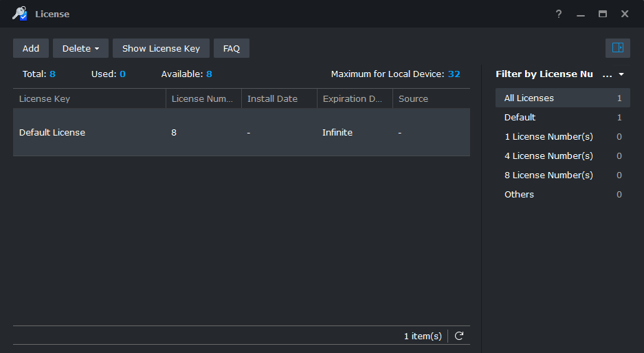Refresh the license list

(x=459, y=336)
